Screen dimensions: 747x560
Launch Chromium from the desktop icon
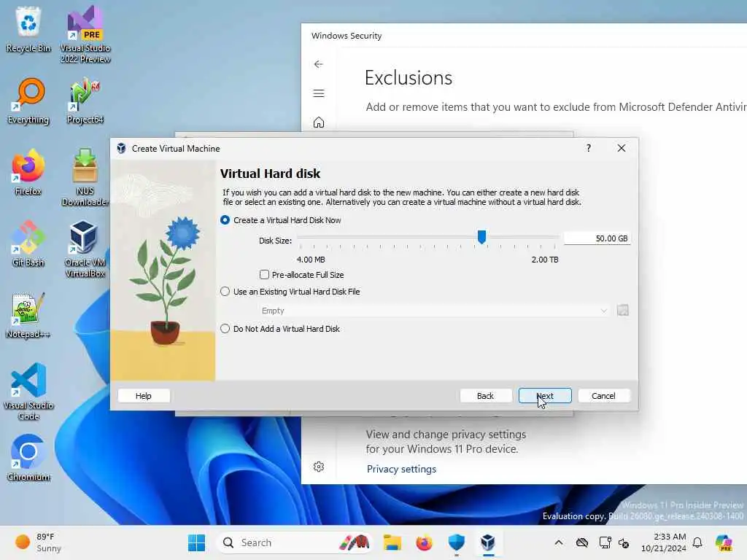tap(28, 458)
